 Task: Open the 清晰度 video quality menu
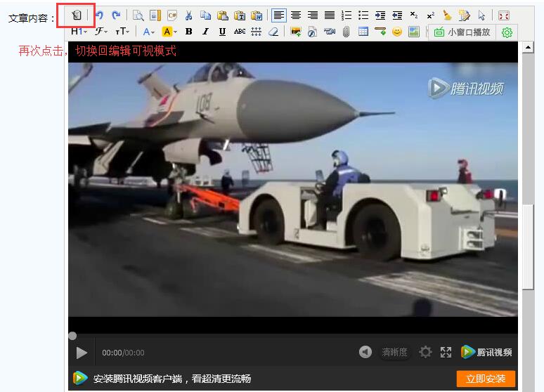[x=394, y=352]
